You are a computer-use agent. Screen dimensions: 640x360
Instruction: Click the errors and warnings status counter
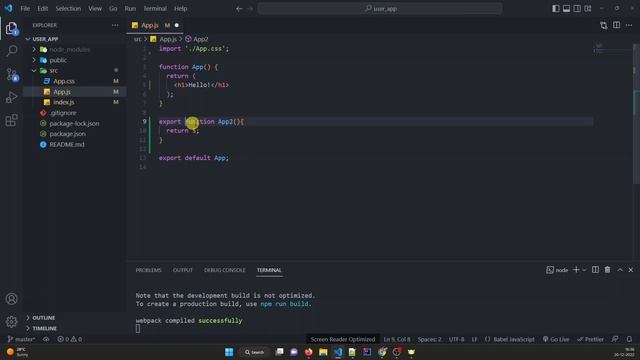pos(69,339)
